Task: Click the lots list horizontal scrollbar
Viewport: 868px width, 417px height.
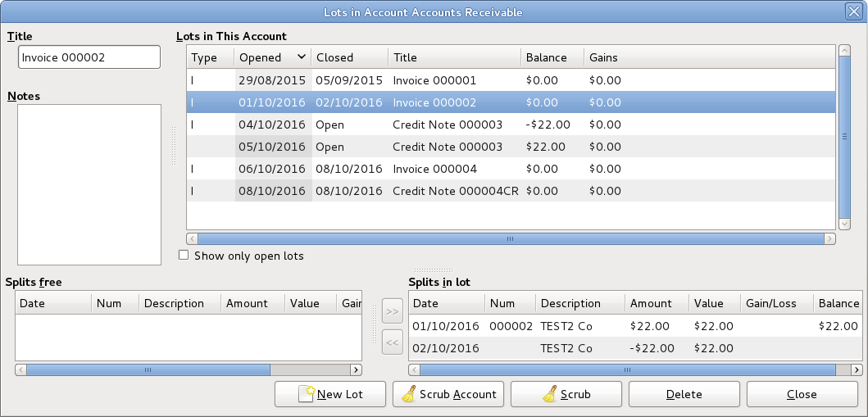Action: click(510, 239)
